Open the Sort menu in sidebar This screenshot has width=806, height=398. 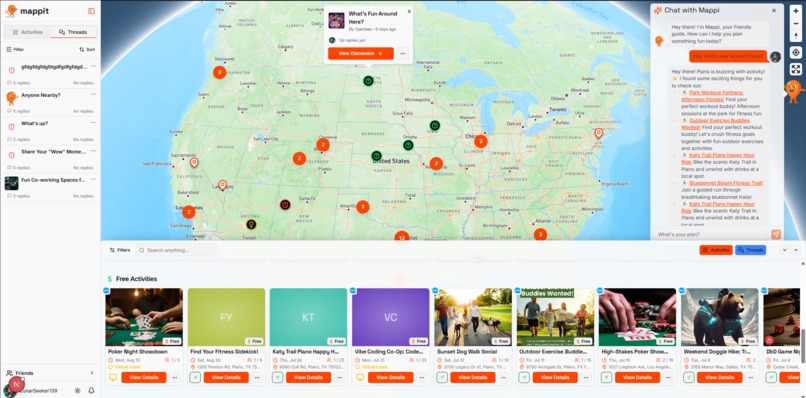pyautogui.click(x=87, y=49)
